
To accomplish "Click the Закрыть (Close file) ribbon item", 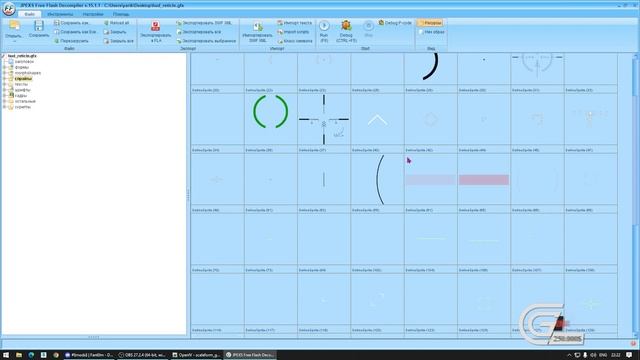I will (x=115, y=32).
